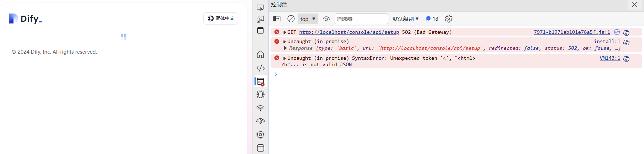
Task: Open the top context dropdown
Action: click(x=308, y=19)
